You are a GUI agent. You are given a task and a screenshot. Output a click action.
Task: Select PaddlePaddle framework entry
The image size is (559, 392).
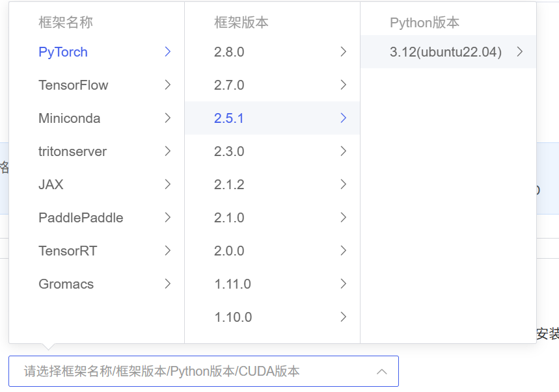[96, 218]
